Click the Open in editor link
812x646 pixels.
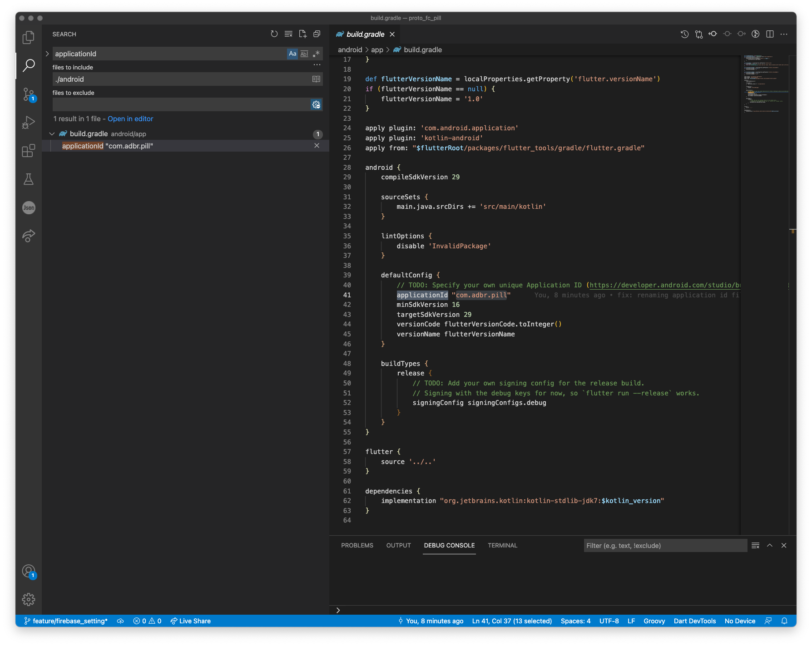(130, 119)
